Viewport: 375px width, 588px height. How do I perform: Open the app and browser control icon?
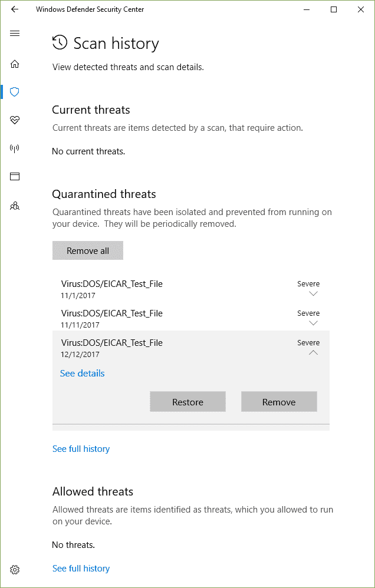pyautogui.click(x=15, y=176)
